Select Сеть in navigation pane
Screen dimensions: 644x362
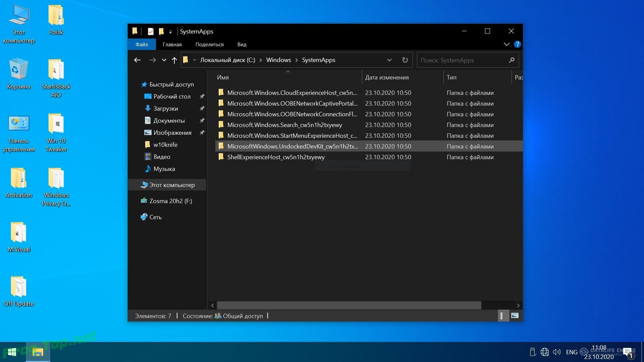[x=151, y=217]
